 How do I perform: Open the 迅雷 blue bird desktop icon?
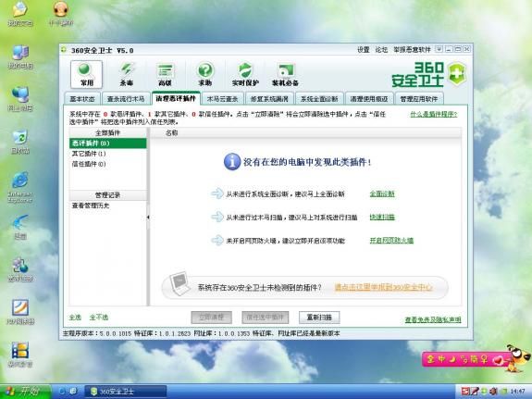[x=20, y=226]
